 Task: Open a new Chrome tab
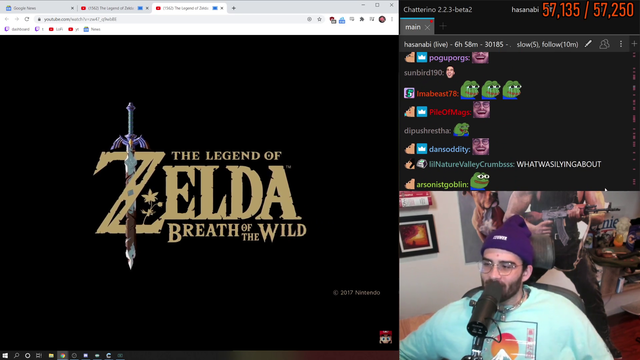point(233,8)
